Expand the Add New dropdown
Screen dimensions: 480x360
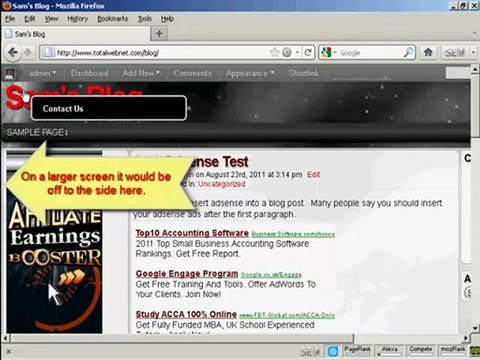(141, 73)
